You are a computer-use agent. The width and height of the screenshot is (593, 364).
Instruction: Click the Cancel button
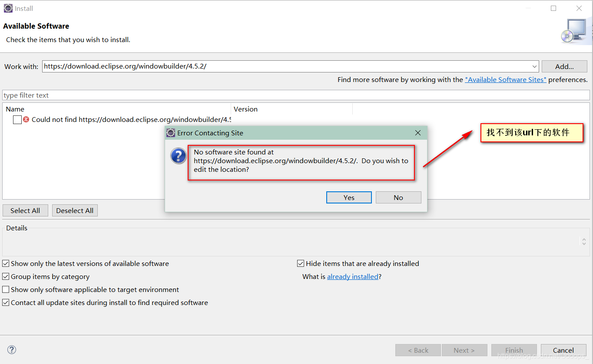pyautogui.click(x=563, y=350)
